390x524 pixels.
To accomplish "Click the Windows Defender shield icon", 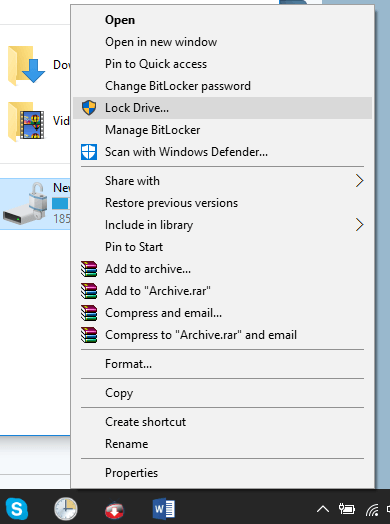I will [89, 152].
